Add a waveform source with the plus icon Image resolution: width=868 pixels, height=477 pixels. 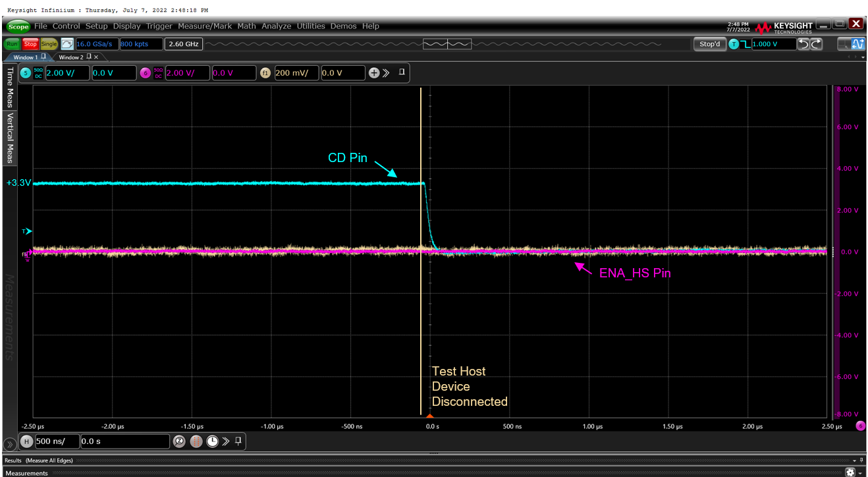point(373,72)
